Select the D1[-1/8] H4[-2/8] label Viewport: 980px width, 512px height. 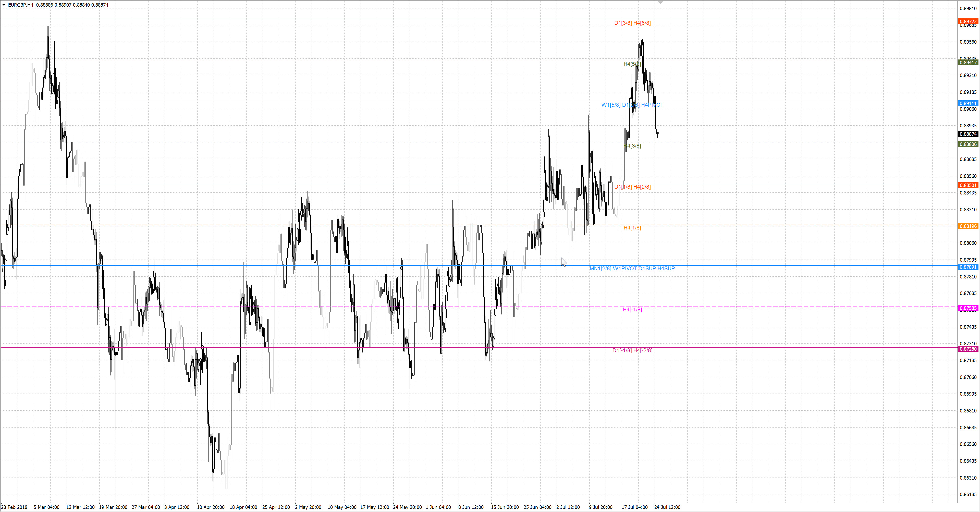point(632,350)
